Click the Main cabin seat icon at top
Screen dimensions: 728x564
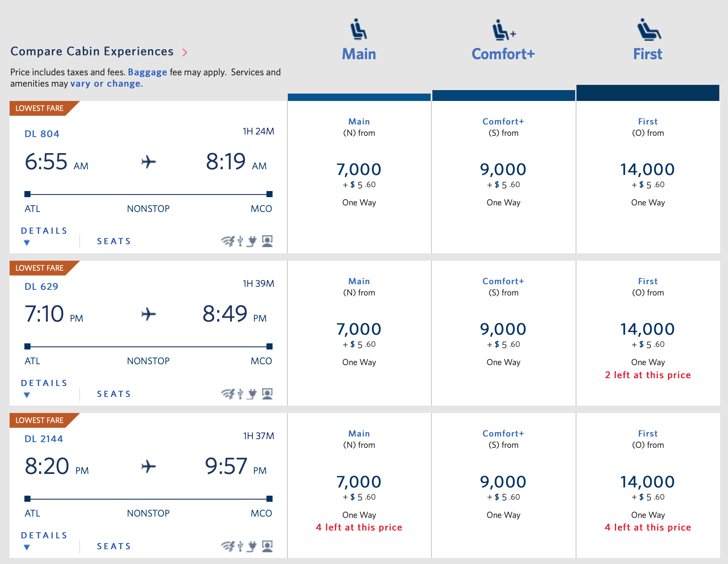358,29
